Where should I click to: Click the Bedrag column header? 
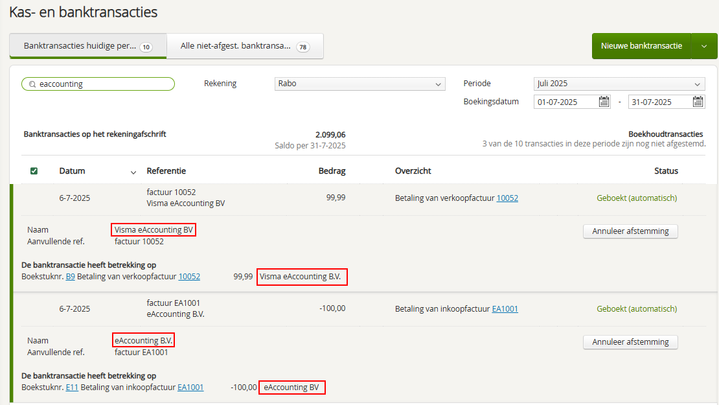click(330, 171)
